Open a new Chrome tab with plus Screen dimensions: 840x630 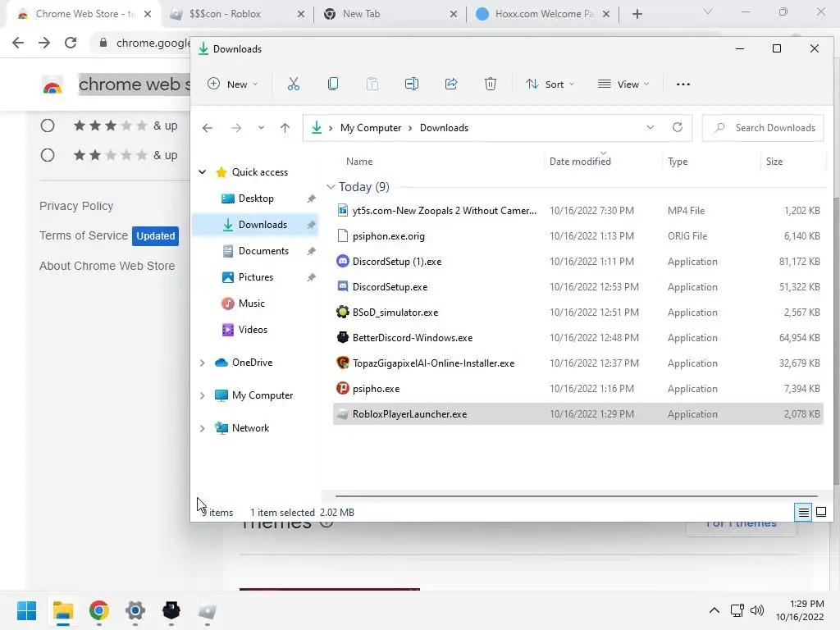pos(637,14)
